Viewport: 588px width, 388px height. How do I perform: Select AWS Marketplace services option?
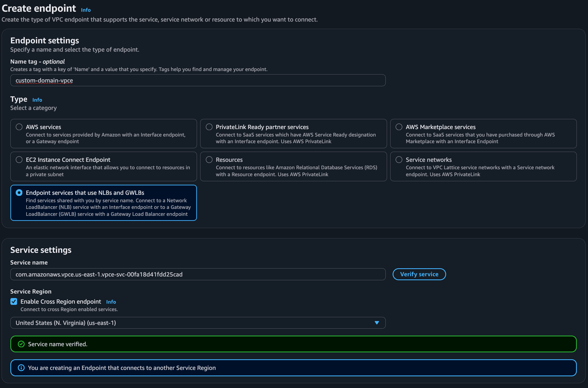(399, 127)
